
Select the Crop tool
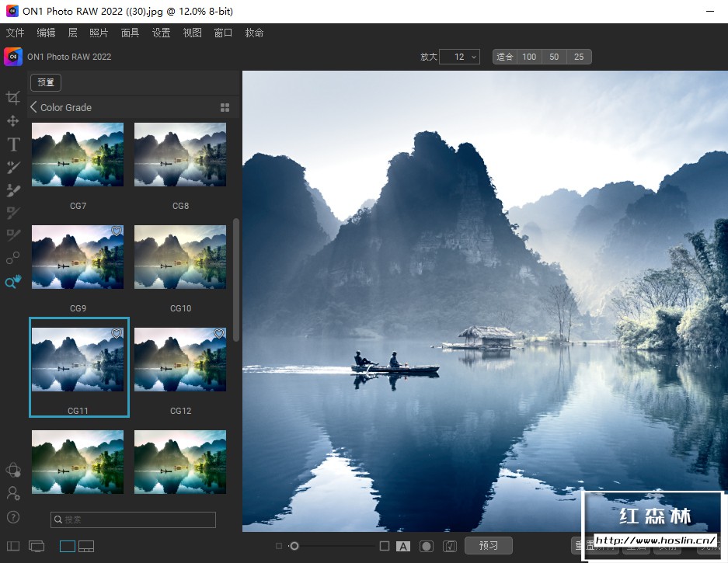13,98
